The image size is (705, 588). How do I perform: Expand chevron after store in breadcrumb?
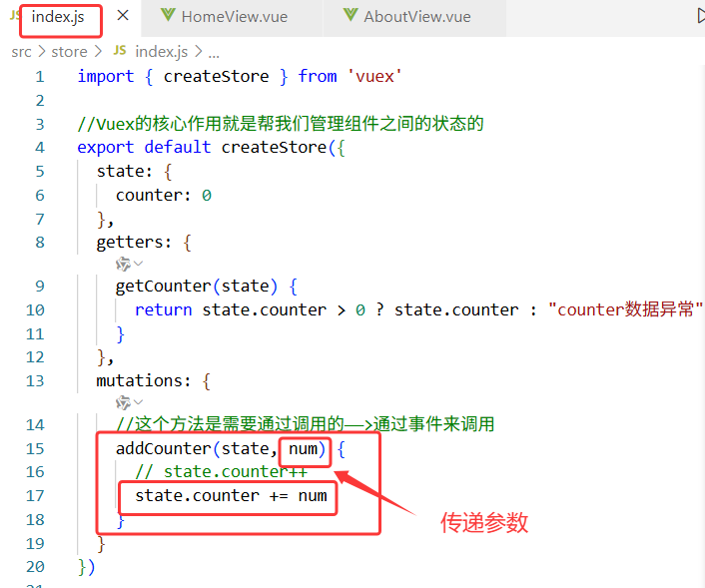click(98, 52)
